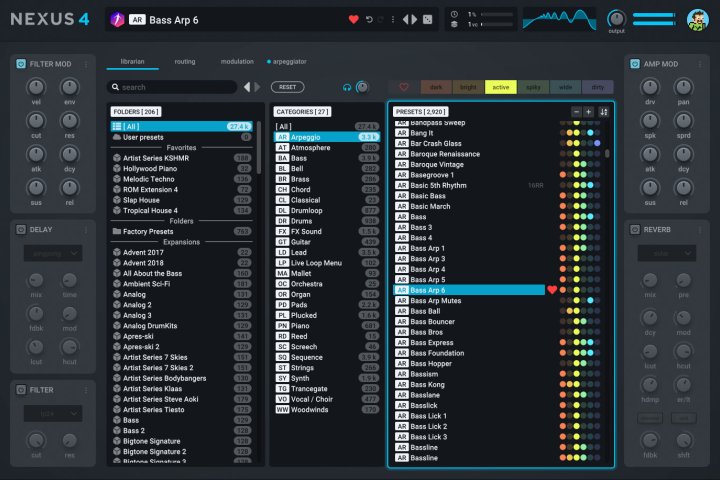Click the plus icon in the presets panel header
This screenshot has height=480, width=720.
tap(589, 111)
